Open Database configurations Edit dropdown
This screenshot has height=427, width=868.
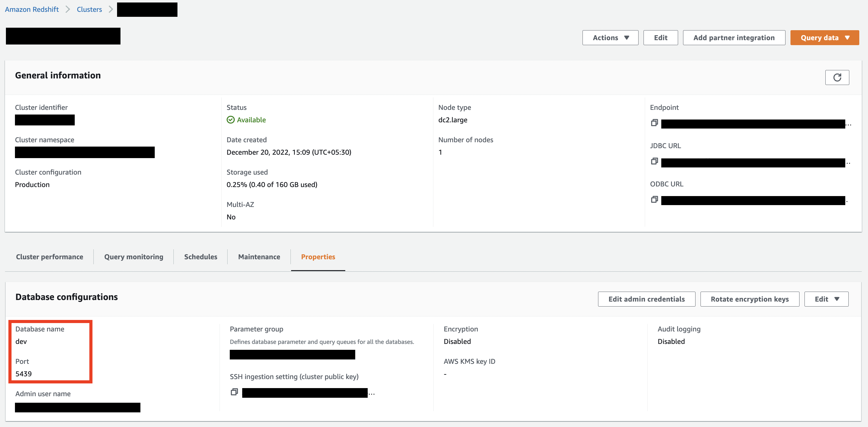pyautogui.click(x=826, y=299)
